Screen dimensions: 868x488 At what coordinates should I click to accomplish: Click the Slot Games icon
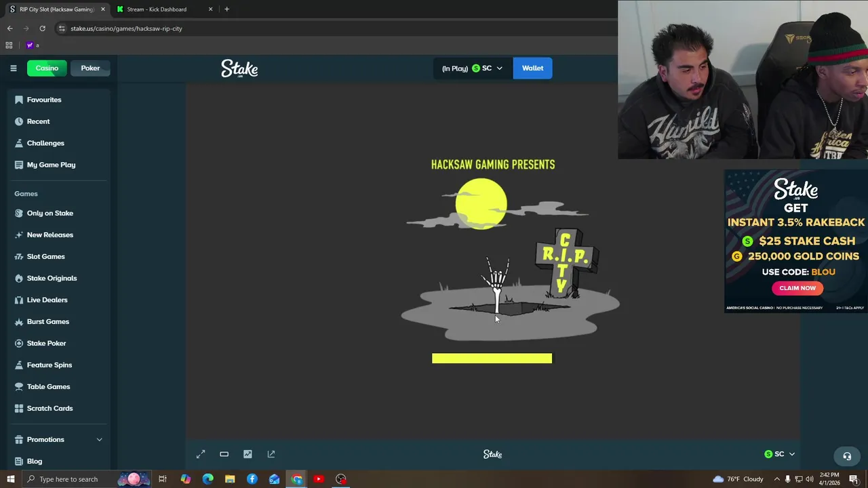[x=19, y=256]
